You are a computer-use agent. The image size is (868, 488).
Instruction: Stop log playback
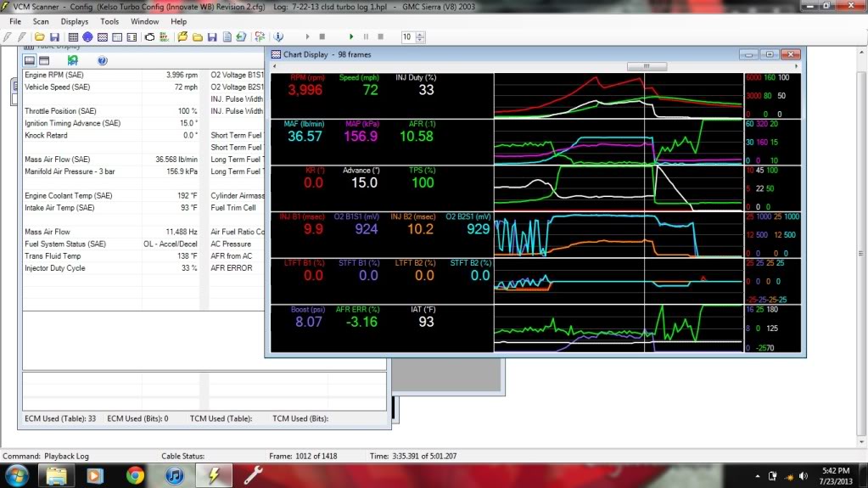pyautogui.click(x=380, y=37)
